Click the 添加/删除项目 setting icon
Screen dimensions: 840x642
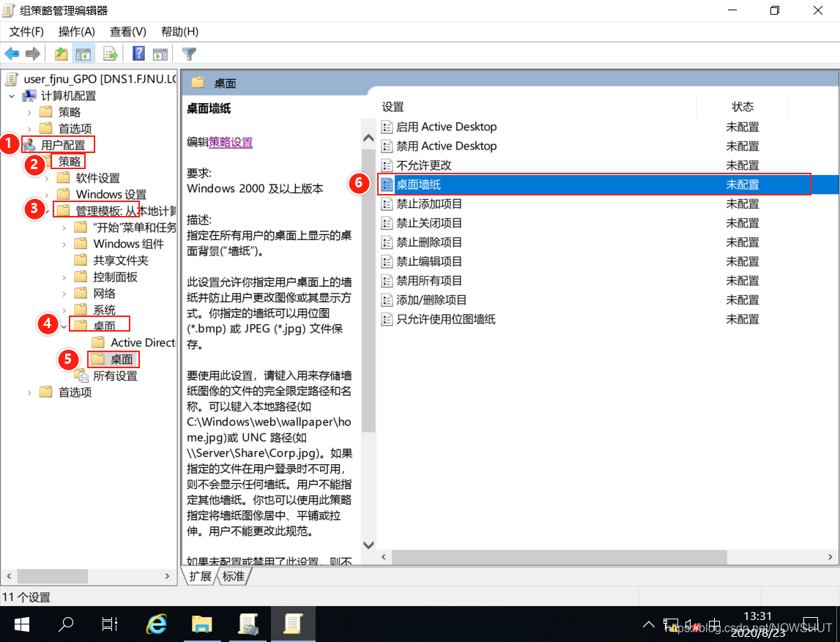(x=387, y=300)
